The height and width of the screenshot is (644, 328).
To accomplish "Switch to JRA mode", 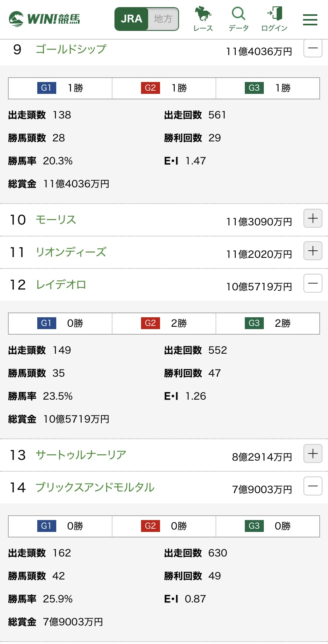I will (132, 19).
